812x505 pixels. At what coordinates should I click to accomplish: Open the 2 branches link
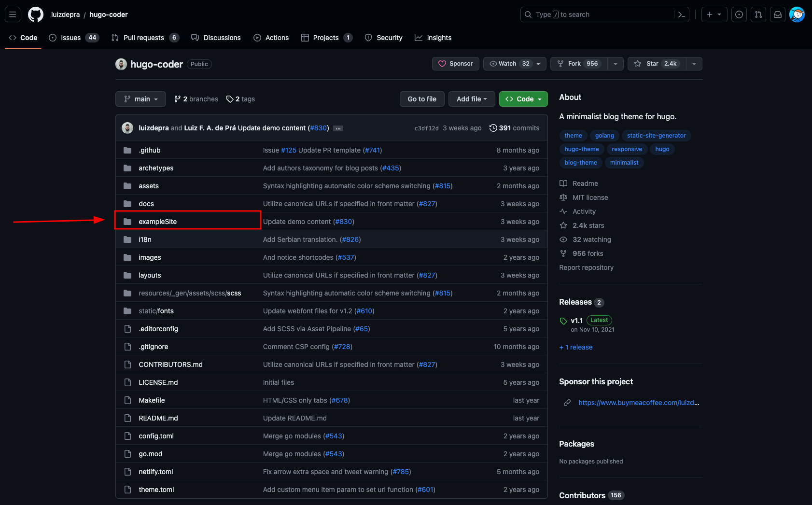[x=196, y=99]
